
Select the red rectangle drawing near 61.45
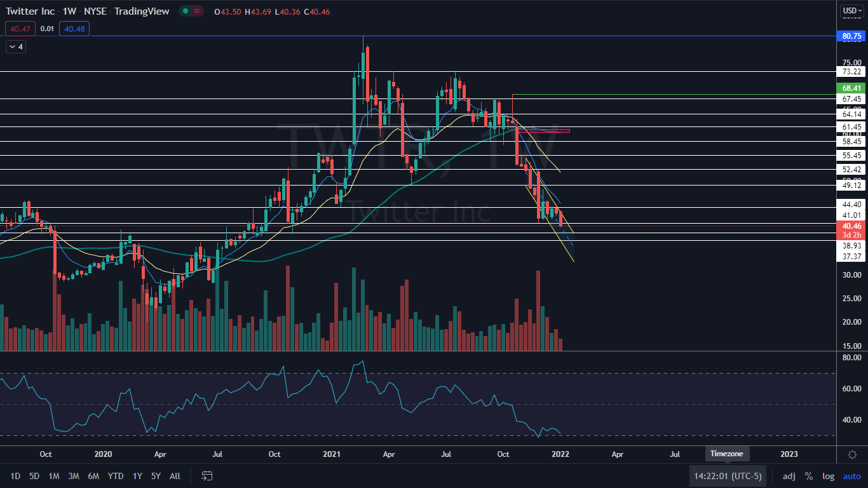(543, 131)
